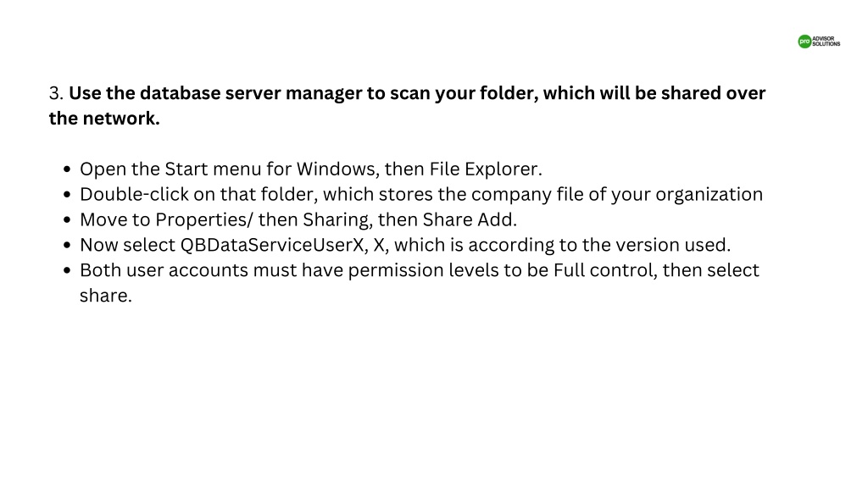Click the bullet dot before 'Now select'
The height and width of the screenshot is (488, 868).
click(68, 245)
